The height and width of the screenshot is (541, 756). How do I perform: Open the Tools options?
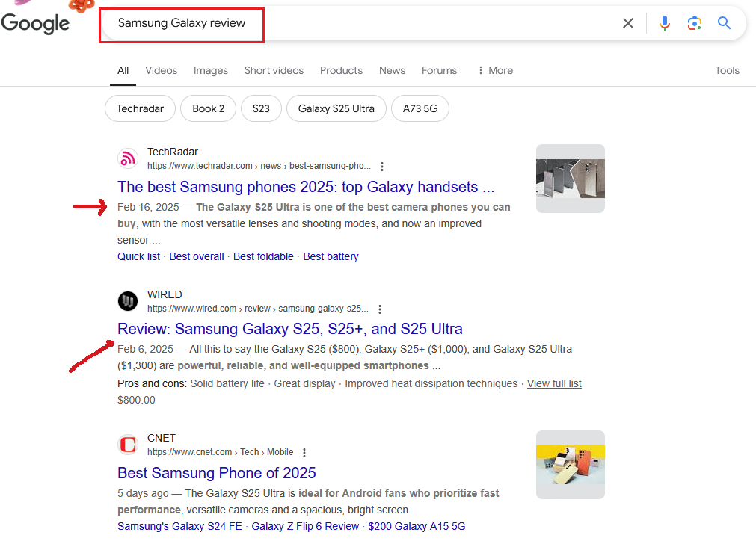[727, 70]
